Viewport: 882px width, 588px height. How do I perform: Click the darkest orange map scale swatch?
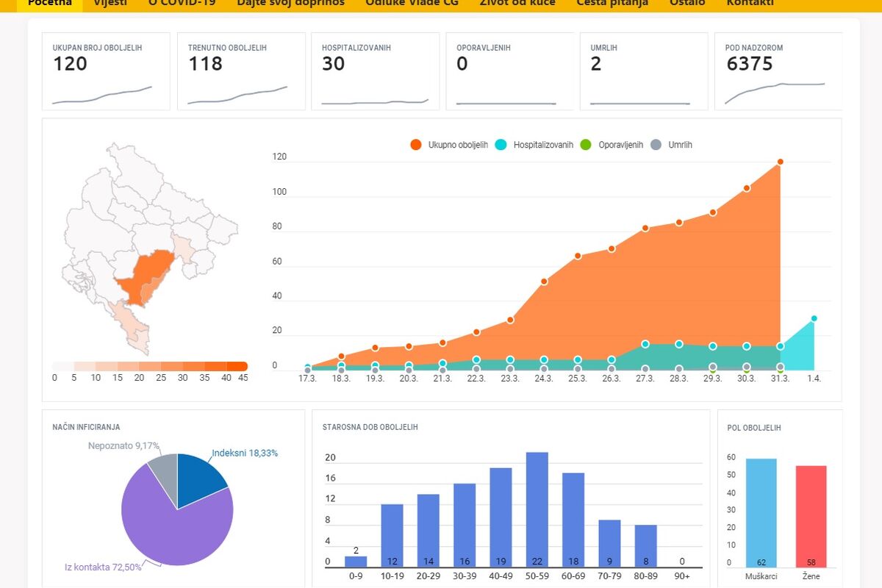[x=237, y=366]
